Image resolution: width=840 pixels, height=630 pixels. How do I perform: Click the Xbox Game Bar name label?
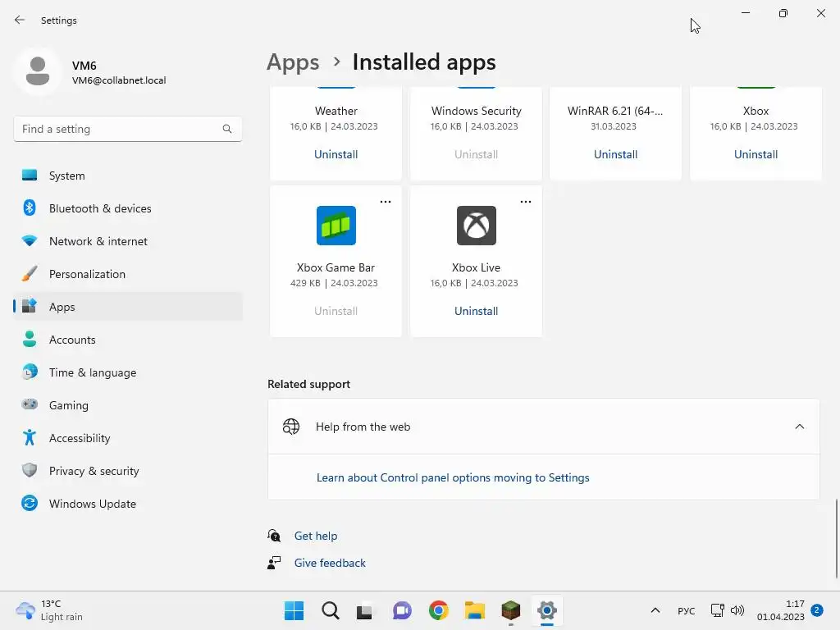[x=336, y=268]
